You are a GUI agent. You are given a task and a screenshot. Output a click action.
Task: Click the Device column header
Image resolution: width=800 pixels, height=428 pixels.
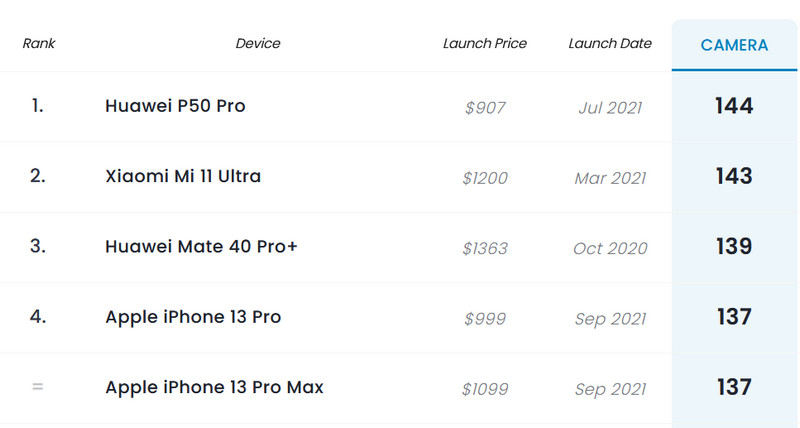pos(258,44)
